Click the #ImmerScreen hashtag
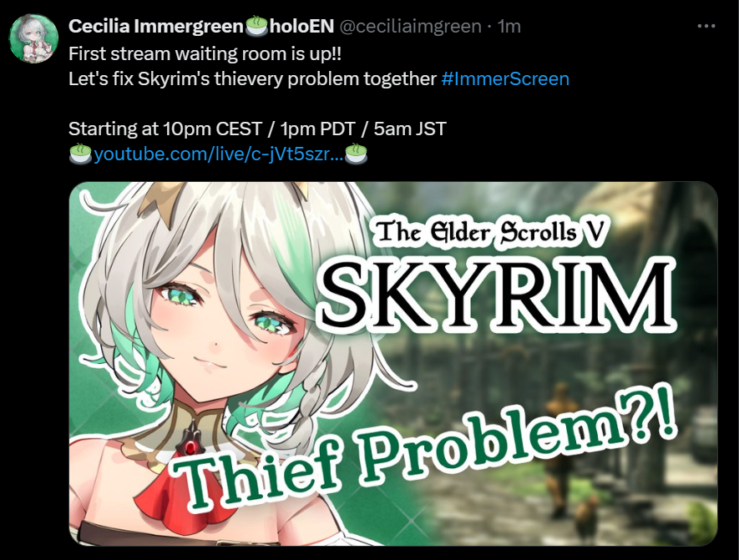The image size is (739, 560). [505, 78]
